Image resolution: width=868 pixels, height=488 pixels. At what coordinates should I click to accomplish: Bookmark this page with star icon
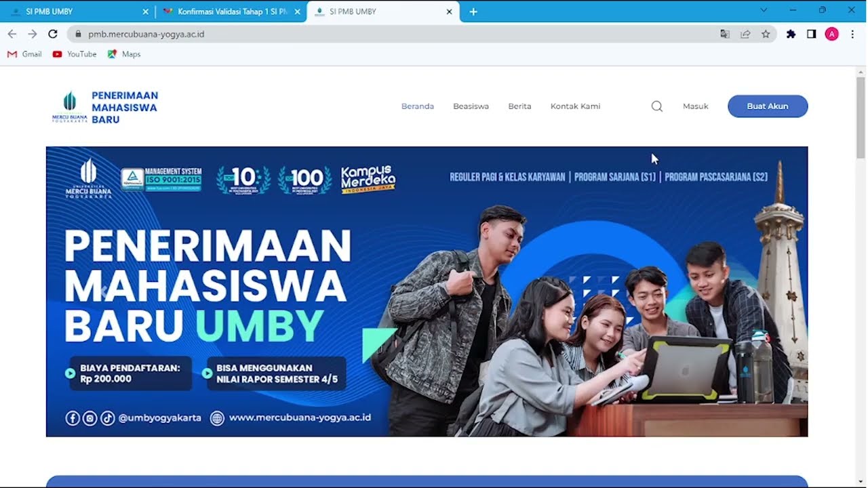click(x=766, y=34)
